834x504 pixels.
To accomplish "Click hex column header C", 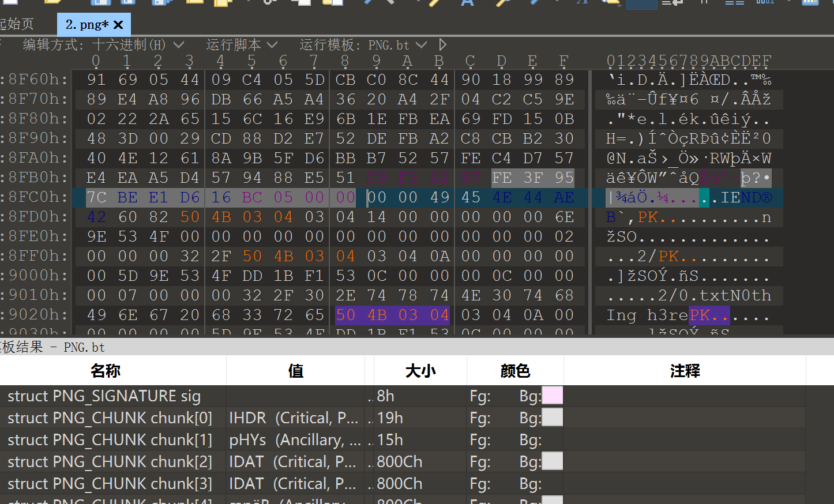I will point(470,61).
